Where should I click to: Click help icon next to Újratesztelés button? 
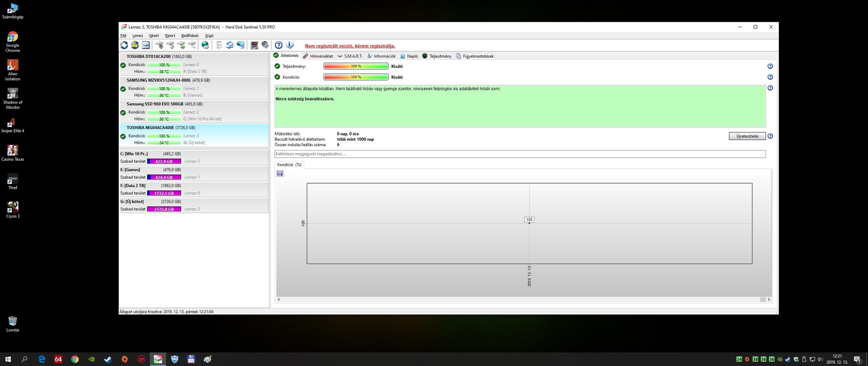click(x=770, y=136)
